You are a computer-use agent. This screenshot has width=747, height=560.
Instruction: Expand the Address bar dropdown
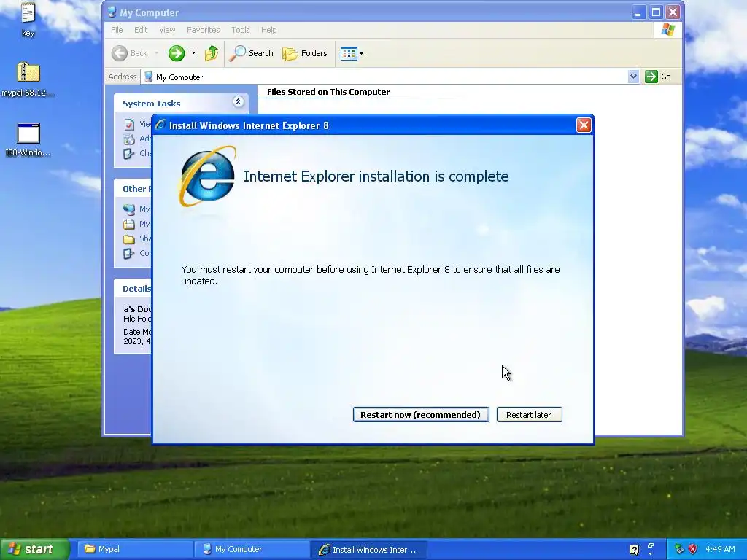click(x=633, y=76)
